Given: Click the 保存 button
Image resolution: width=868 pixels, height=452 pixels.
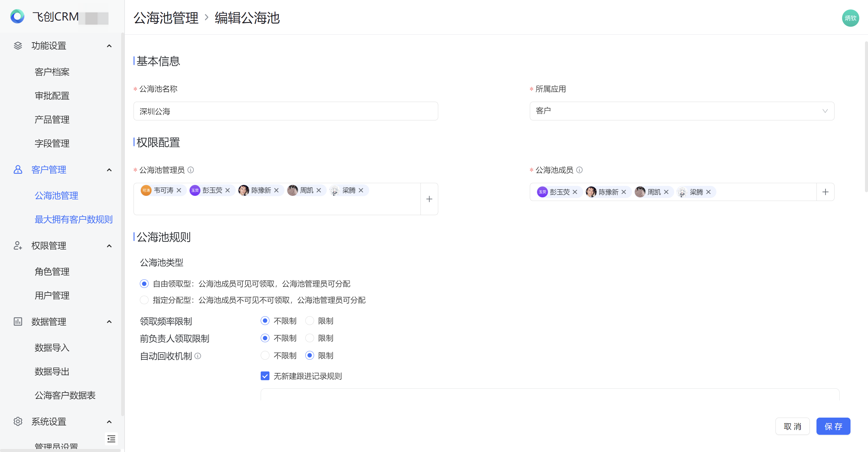Looking at the screenshot, I should [x=833, y=426].
